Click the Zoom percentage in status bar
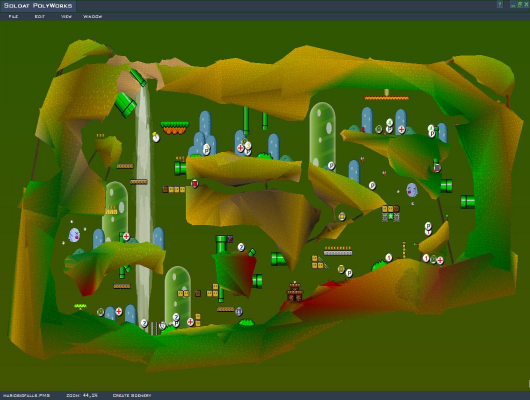Screen dimensions: 530x400 [x=82, y=395]
